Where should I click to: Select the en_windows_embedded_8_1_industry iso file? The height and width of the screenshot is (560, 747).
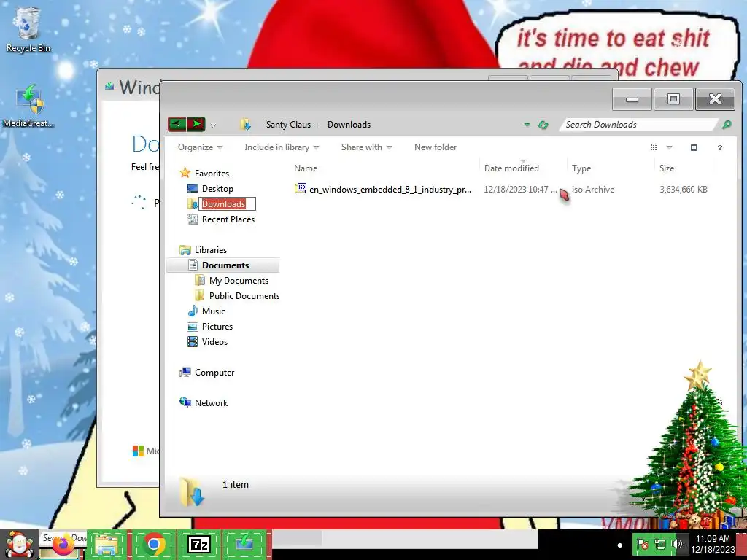(x=390, y=190)
